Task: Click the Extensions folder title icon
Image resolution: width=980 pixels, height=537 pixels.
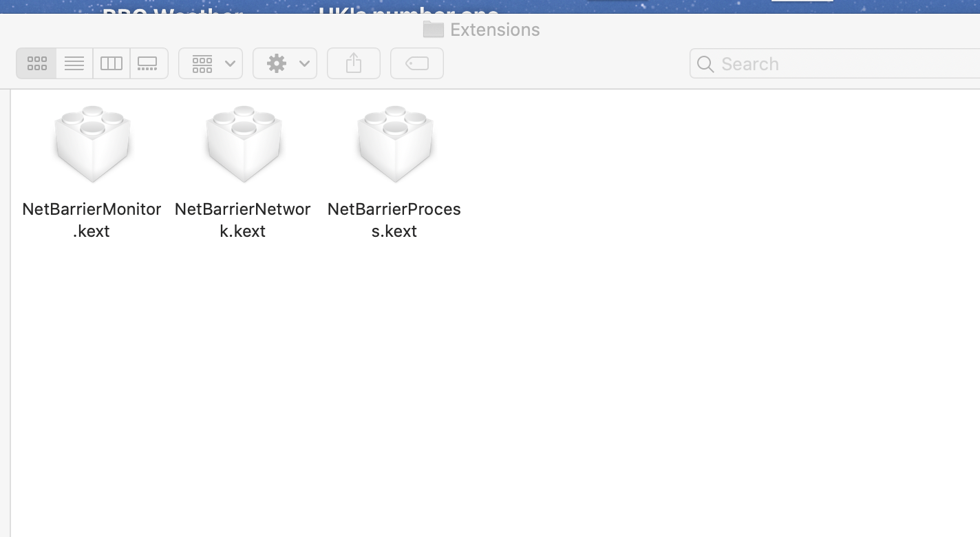Action: [434, 30]
